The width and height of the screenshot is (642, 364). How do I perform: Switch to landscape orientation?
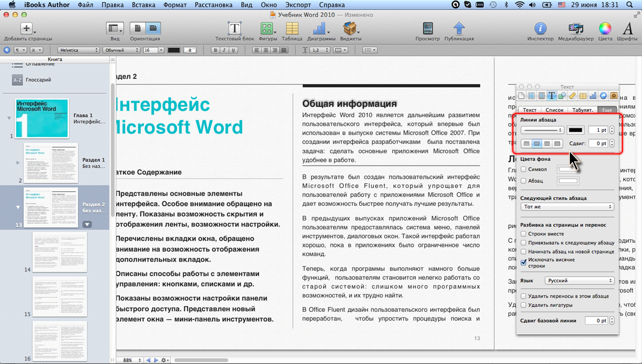(153, 28)
